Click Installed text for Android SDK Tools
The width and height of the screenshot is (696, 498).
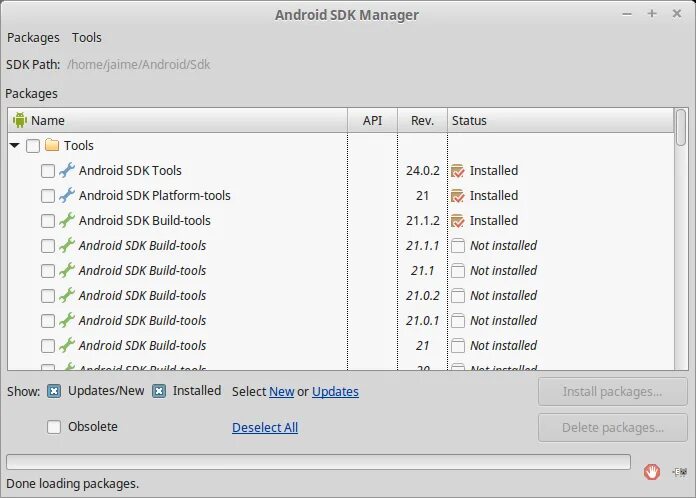coord(494,170)
